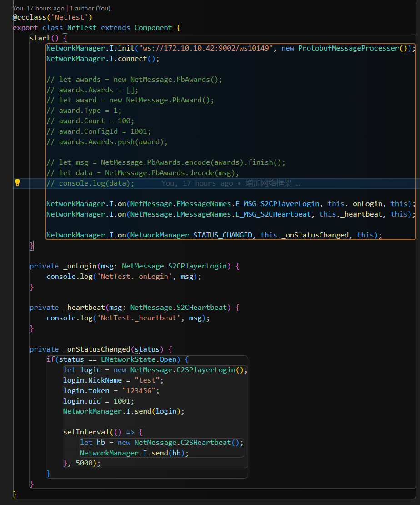420x505 pixels.
Task: Click the comment "// award.ConfigId = 1001;"
Action: coord(99,131)
